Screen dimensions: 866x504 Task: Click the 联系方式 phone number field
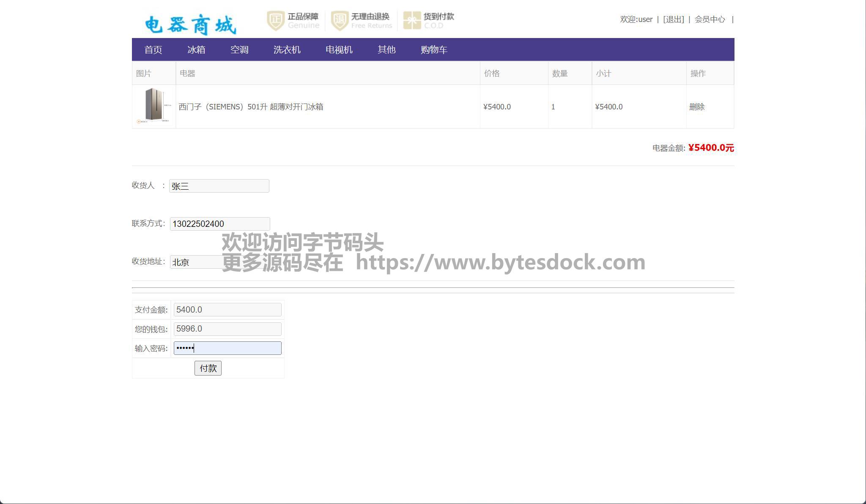(220, 224)
